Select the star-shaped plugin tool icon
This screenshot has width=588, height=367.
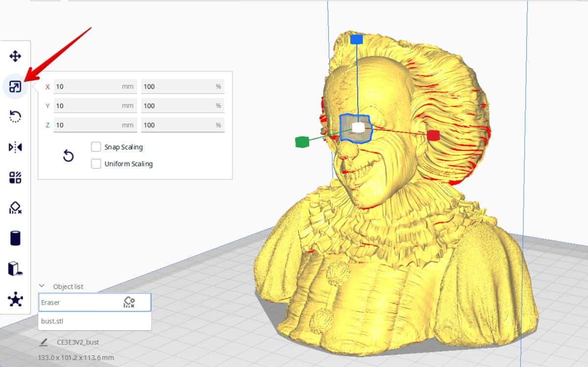coord(15,299)
